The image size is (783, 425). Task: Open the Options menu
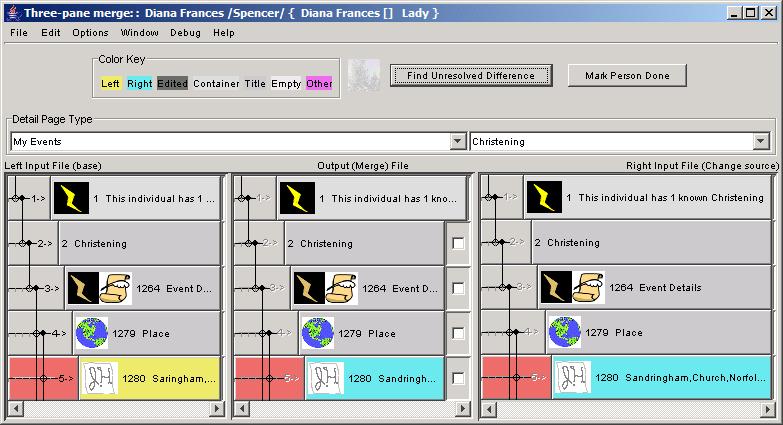[x=90, y=33]
